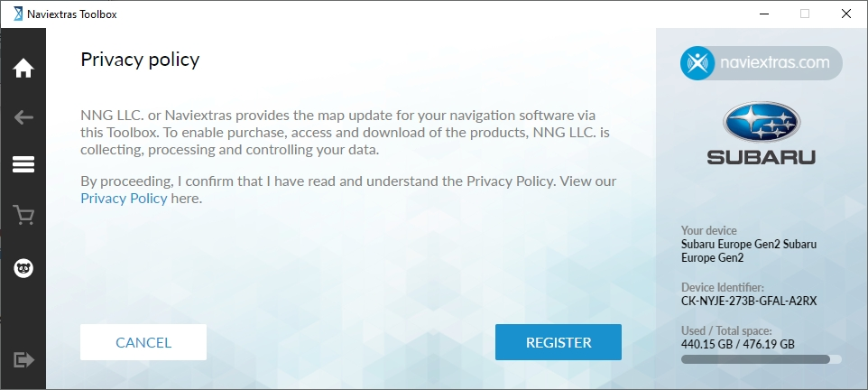Click the back arrow in sidebar

(23, 117)
